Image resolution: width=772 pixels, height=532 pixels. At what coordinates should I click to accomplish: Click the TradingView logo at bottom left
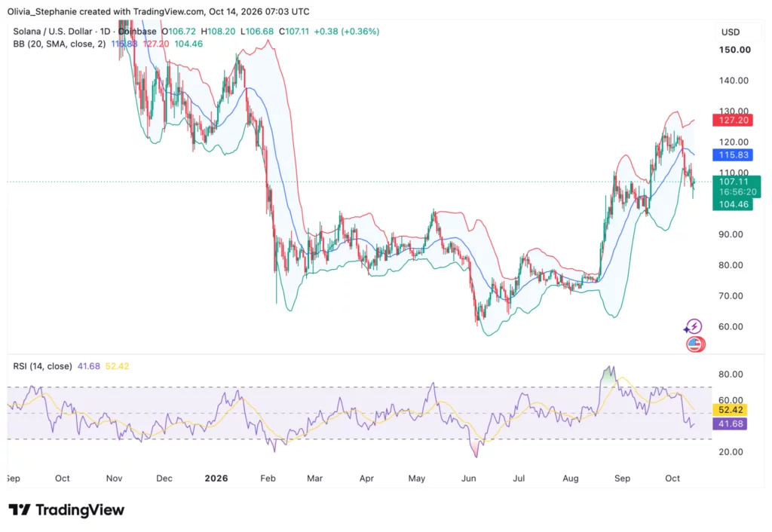click(66, 510)
